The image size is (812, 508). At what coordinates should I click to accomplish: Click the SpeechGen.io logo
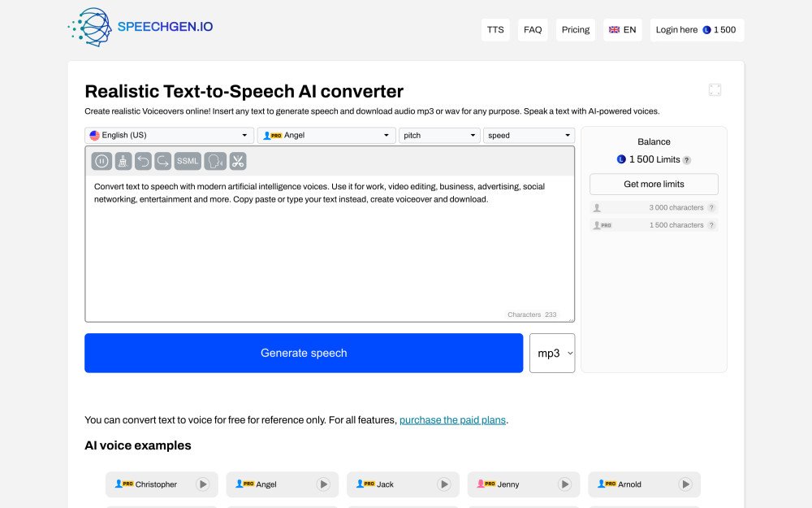click(141, 26)
